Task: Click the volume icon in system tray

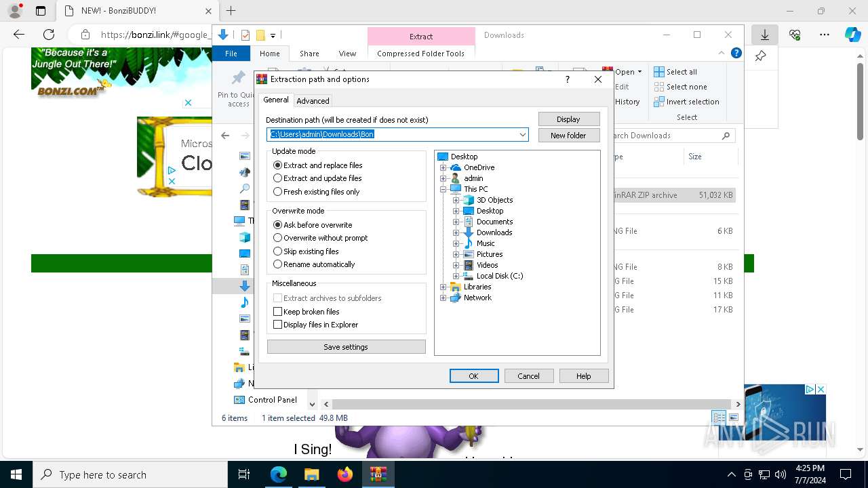Action: point(781,474)
